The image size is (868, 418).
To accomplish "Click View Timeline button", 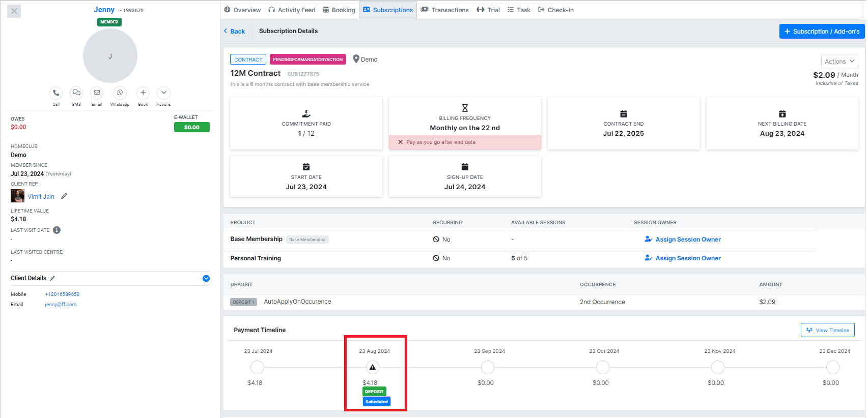I will click(x=827, y=330).
